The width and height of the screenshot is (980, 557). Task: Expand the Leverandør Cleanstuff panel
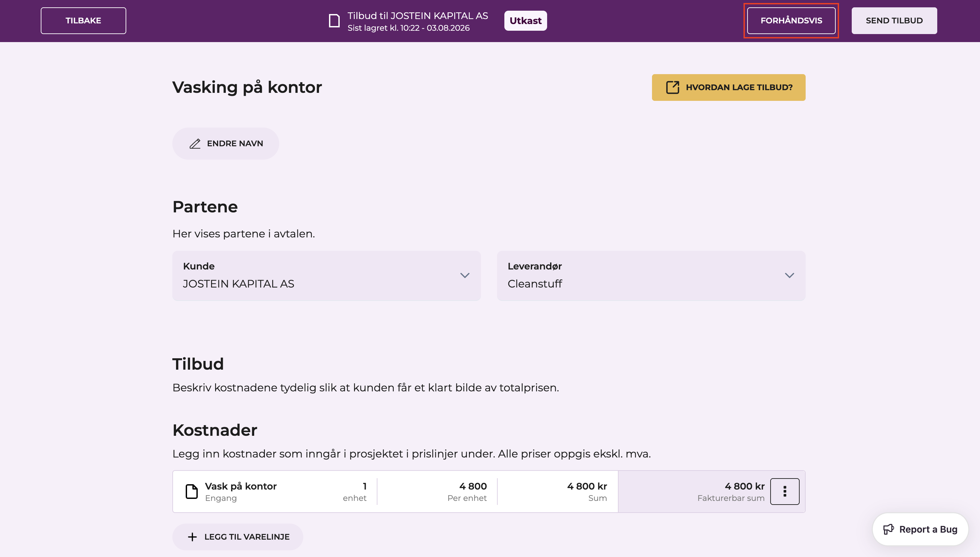pos(651,275)
